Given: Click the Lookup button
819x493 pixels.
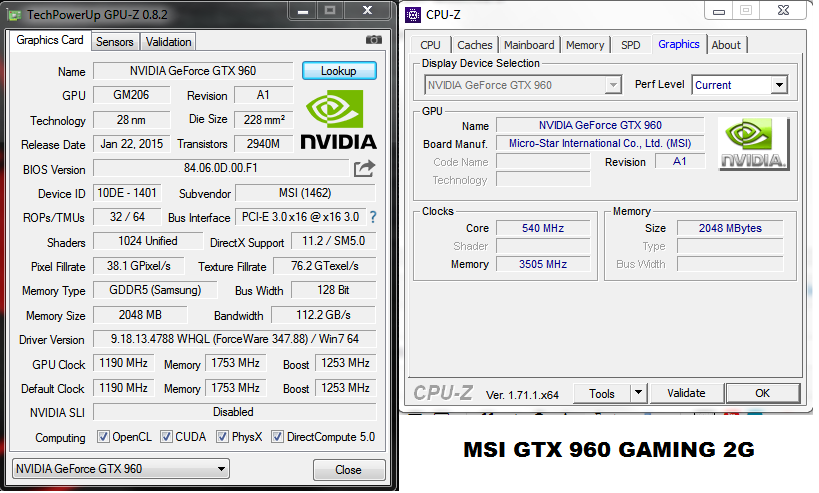Looking at the screenshot, I should point(339,71).
